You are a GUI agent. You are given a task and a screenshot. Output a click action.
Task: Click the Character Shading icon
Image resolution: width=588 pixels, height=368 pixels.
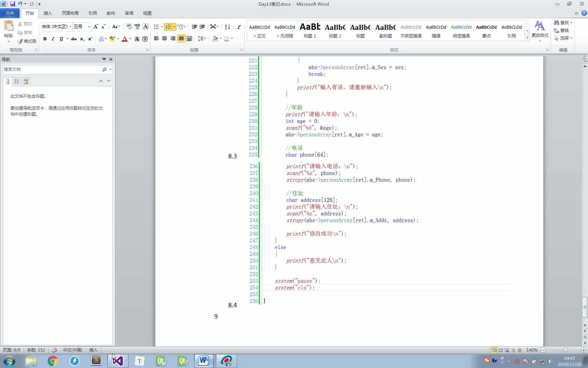137,39
